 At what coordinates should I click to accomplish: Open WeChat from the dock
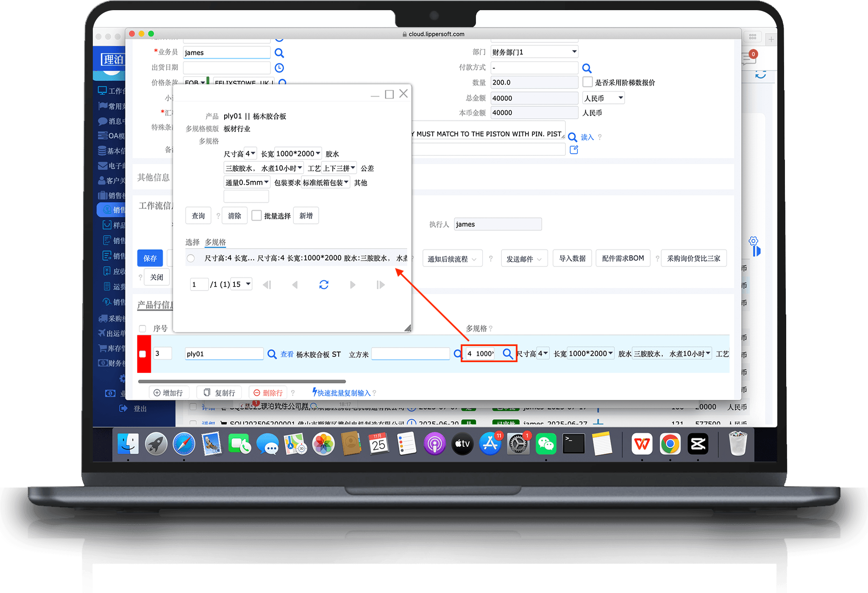coord(545,444)
